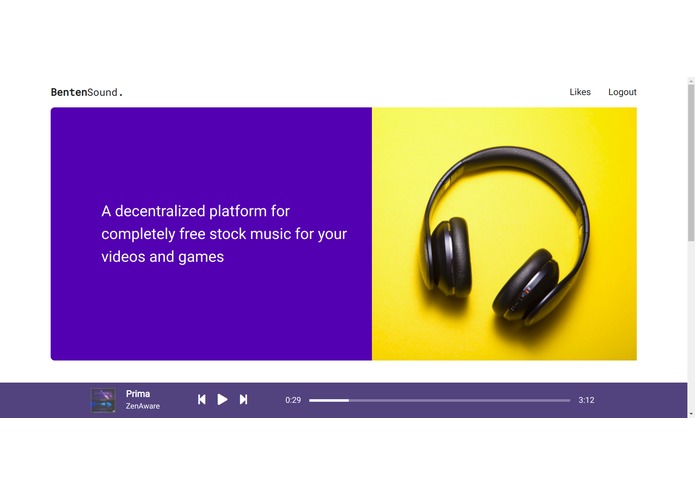695x494 pixels.
Task: Click the Logout link
Action: pyautogui.click(x=622, y=92)
